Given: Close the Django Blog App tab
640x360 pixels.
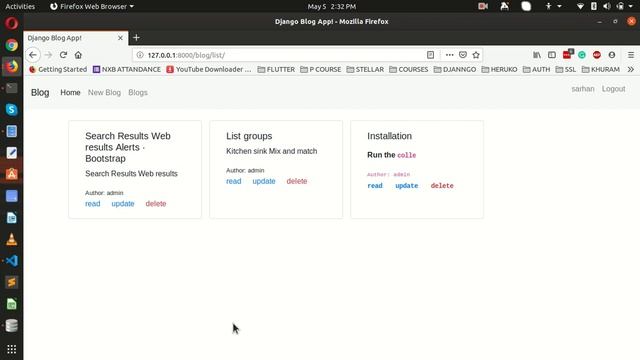Looking at the screenshot, I should pos(120,38).
